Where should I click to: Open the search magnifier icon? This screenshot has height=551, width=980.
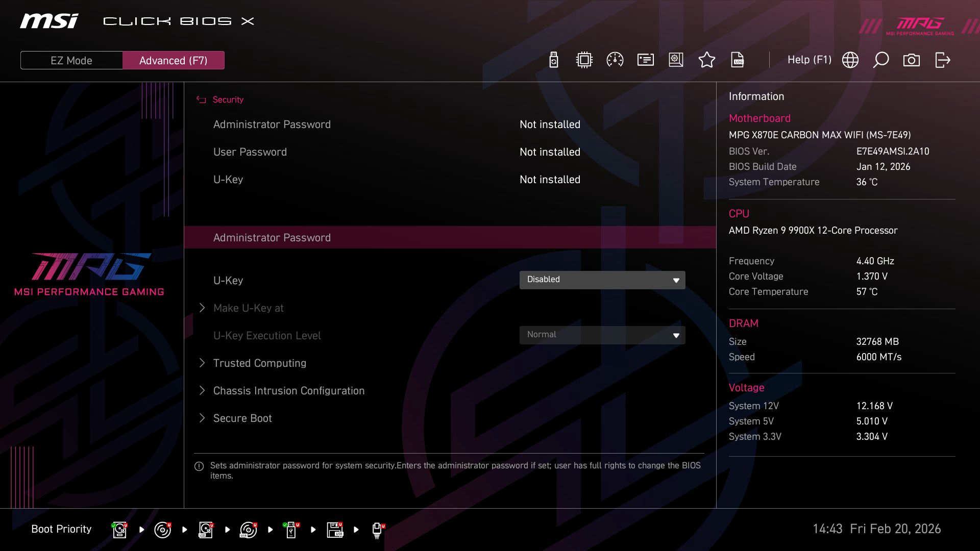[880, 60]
